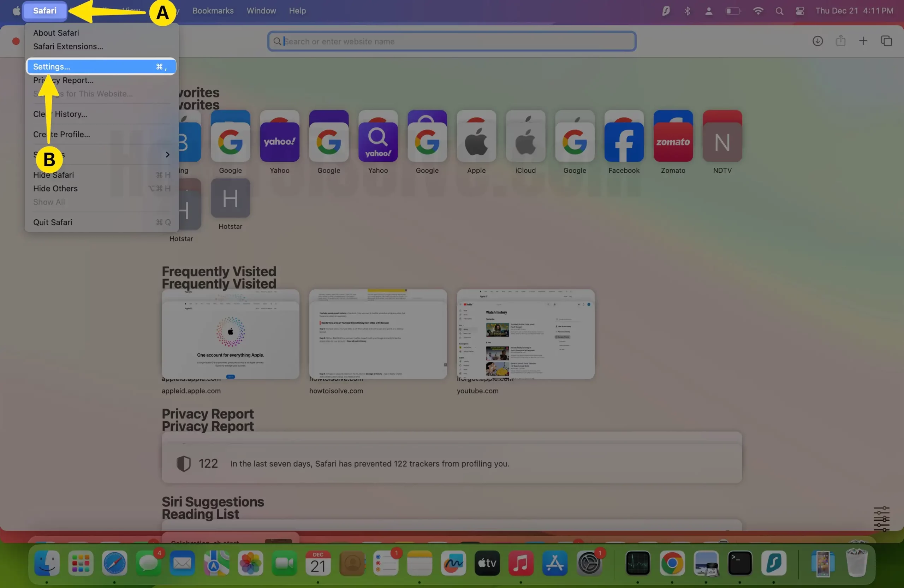Launch FaceTime from the Dock
The height and width of the screenshot is (588, 904).
(x=284, y=563)
